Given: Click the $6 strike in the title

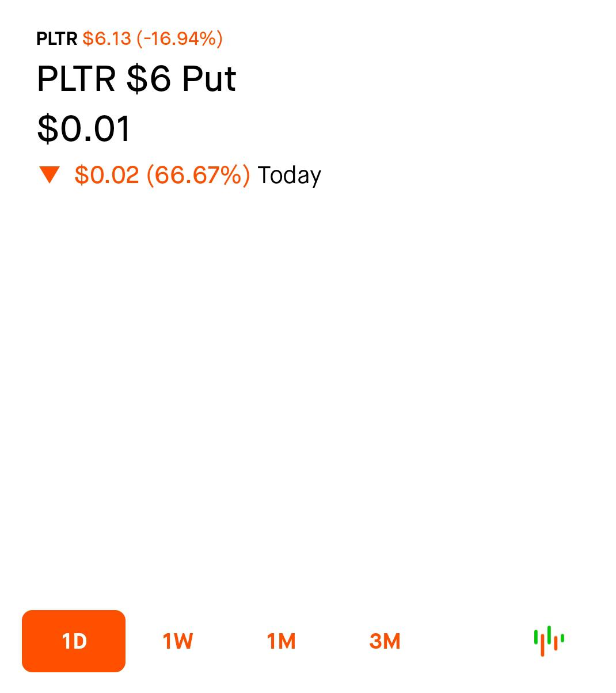Looking at the screenshot, I should (149, 79).
